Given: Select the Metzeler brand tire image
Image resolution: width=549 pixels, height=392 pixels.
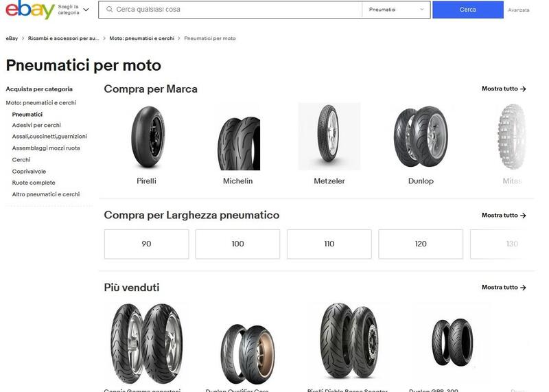Looking at the screenshot, I should [329, 137].
